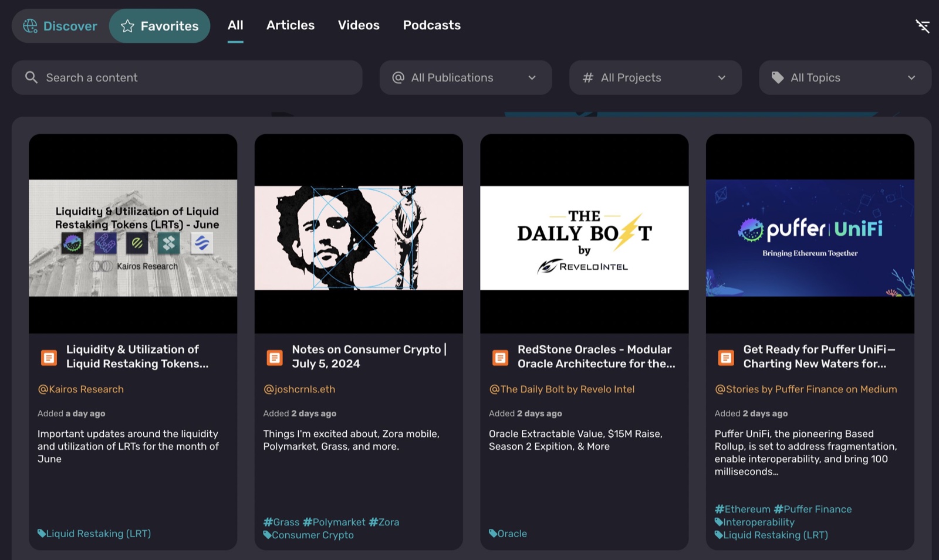The width and height of the screenshot is (939, 560).
Task: Open the All Topics dropdown
Action: [845, 77]
